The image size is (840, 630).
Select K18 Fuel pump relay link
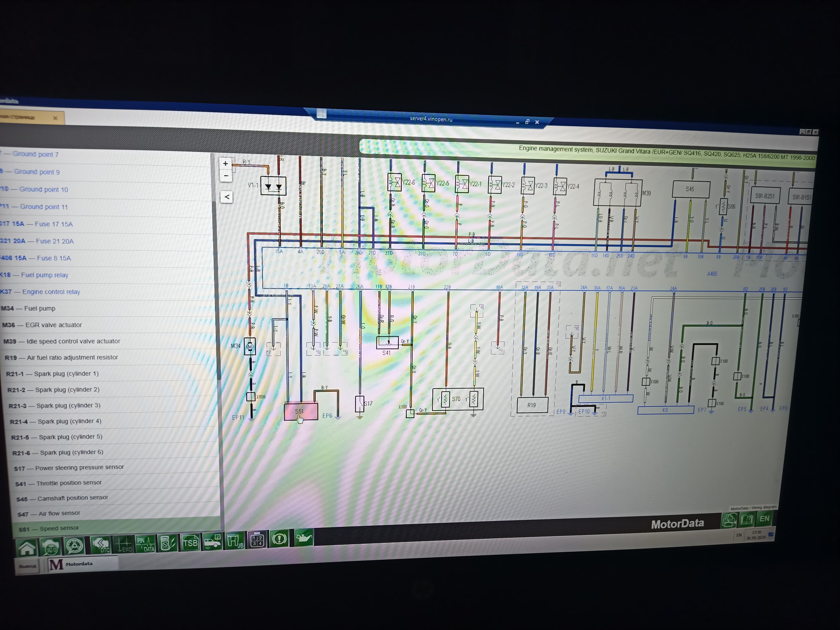45,275
